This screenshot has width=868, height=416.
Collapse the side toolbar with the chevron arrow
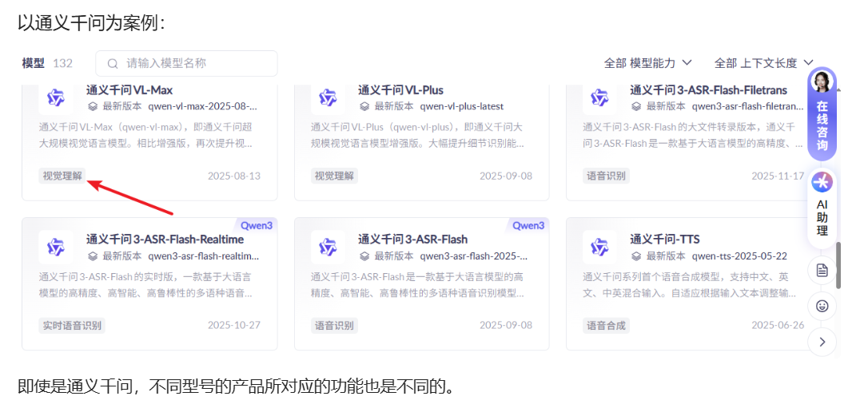click(x=822, y=342)
